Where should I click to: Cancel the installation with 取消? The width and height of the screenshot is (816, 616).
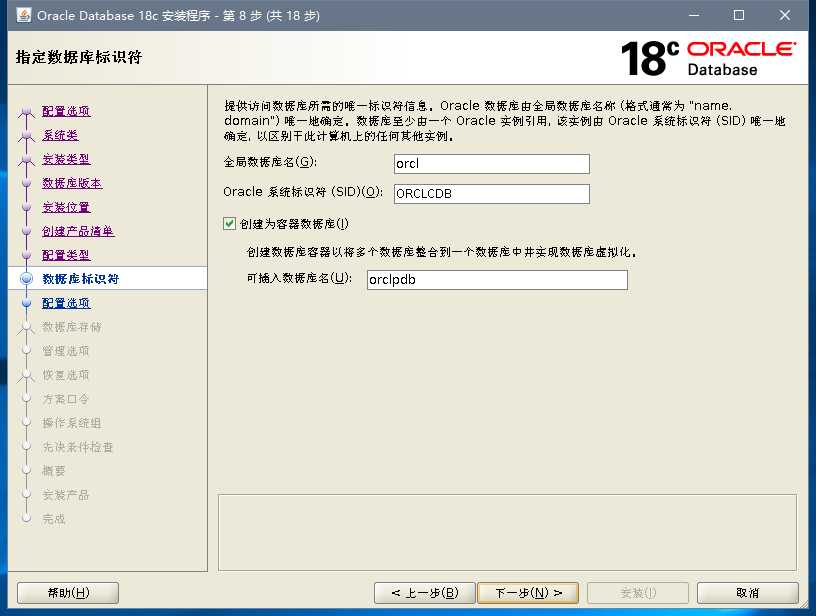coord(747,593)
